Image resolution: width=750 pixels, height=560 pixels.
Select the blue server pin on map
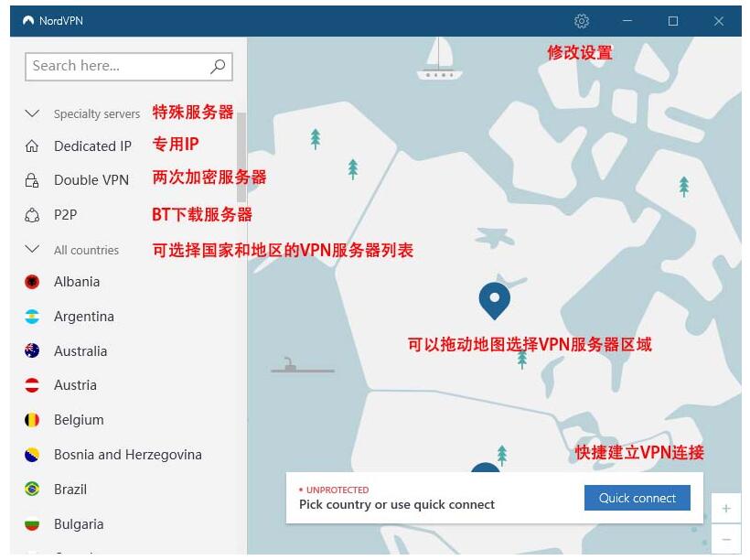(x=495, y=300)
